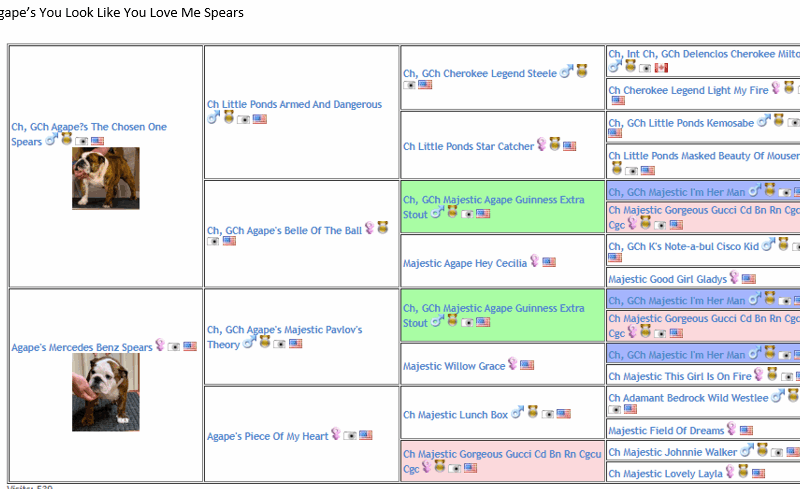The height and width of the screenshot is (489, 800).
Task: Open camera icon for Little Ponds Armed And Dangerous
Action: (244, 118)
